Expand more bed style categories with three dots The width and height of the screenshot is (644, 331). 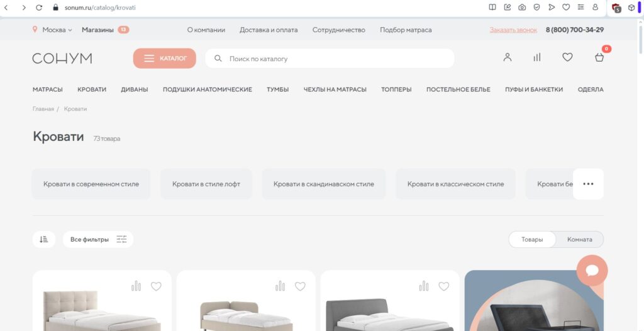click(x=588, y=184)
